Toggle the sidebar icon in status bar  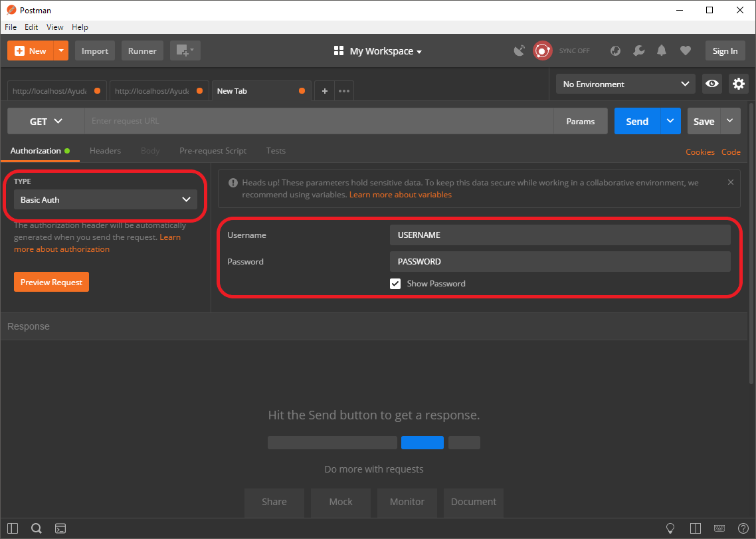click(x=13, y=528)
